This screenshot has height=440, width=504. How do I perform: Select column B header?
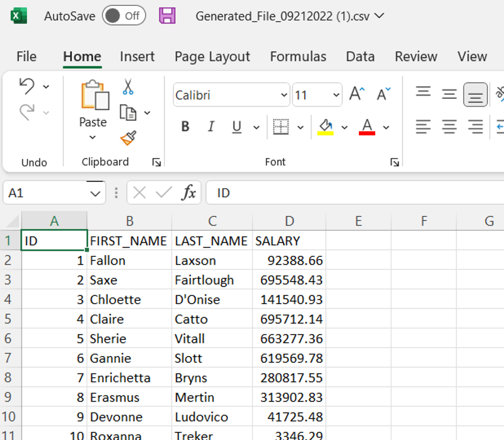[130, 221]
